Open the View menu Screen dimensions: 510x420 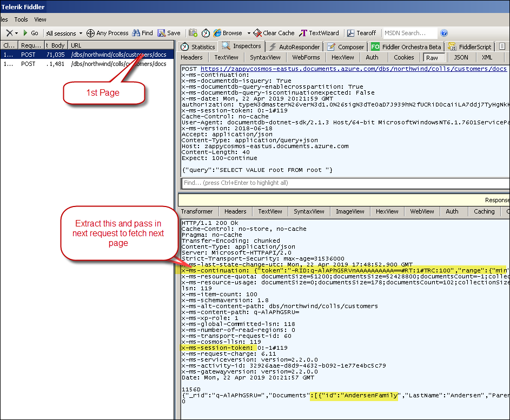pos(41,19)
